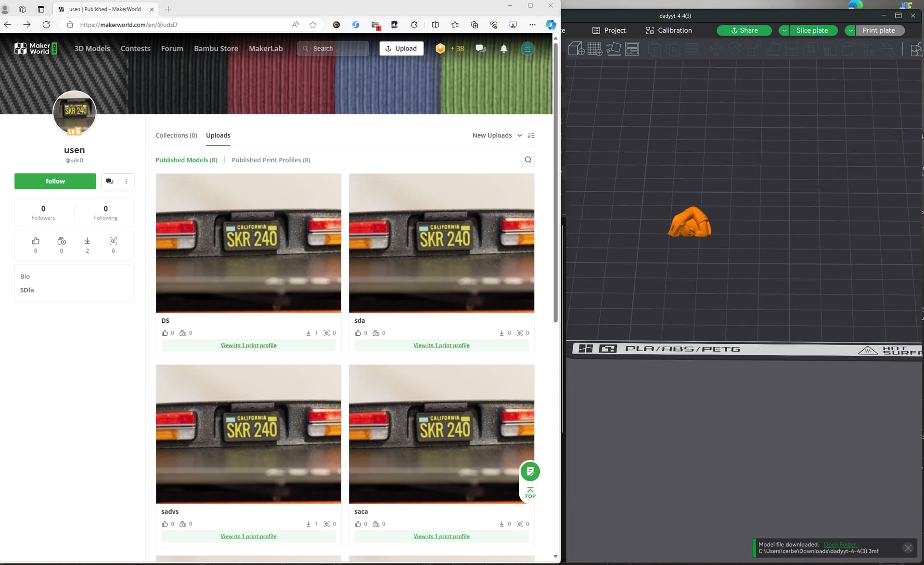Select the Uploads tab
The height and width of the screenshot is (565, 924).
point(218,135)
